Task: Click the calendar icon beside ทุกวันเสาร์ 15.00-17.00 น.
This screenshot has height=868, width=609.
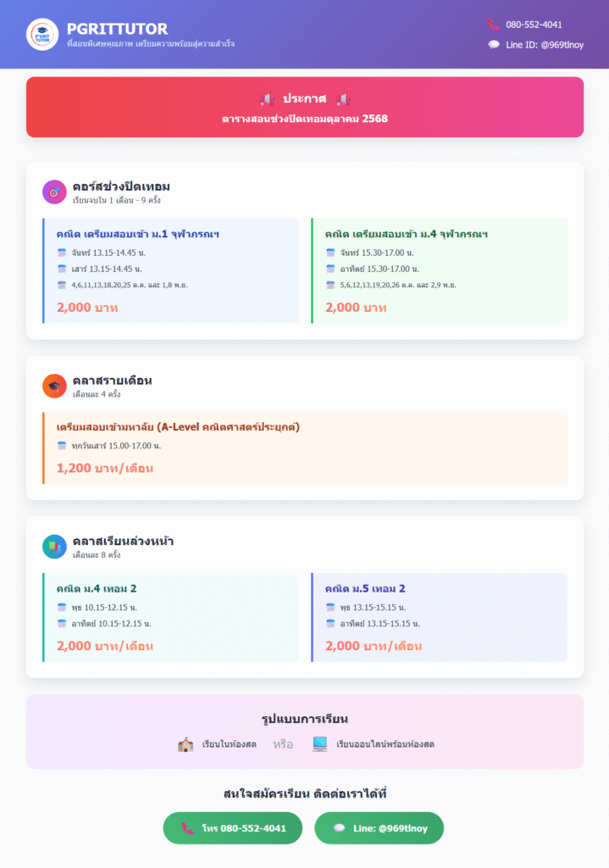Action: click(x=62, y=445)
